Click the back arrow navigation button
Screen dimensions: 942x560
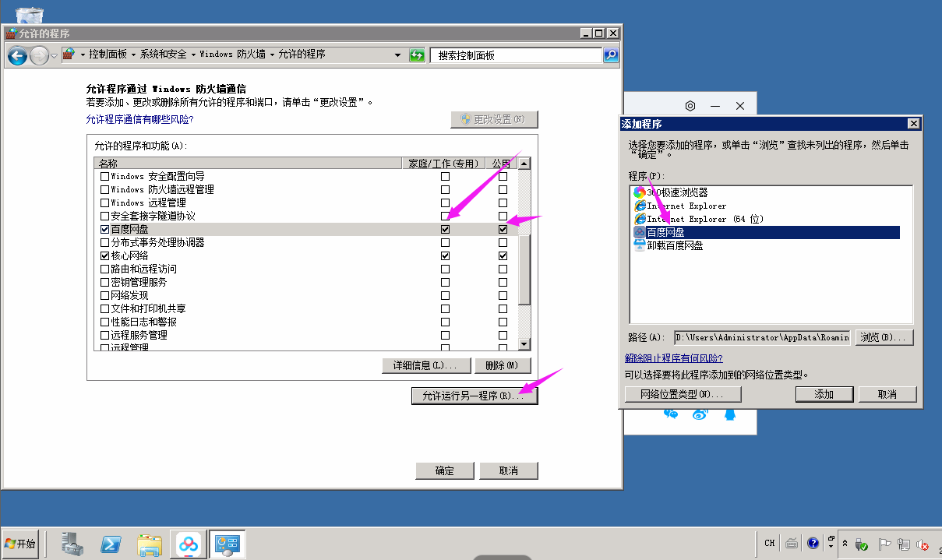pos(18,55)
